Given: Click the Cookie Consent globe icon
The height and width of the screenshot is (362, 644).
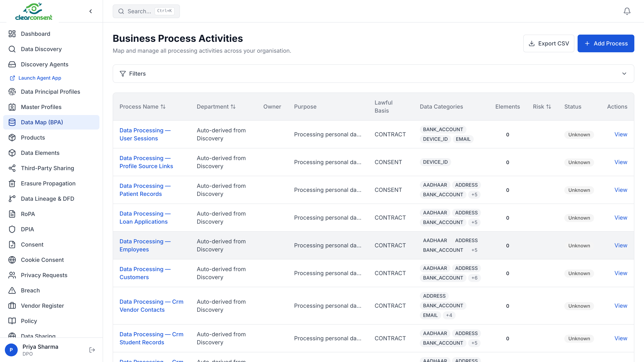Looking at the screenshot, I should (12, 260).
